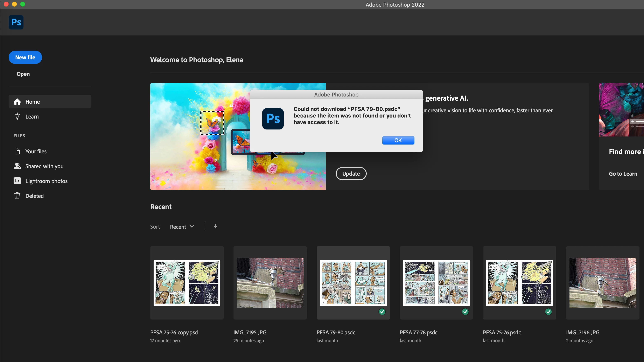Viewport: 644px width, 362px height.
Task: Click the Open button in sidebar
Action: (x=23, y=74)
